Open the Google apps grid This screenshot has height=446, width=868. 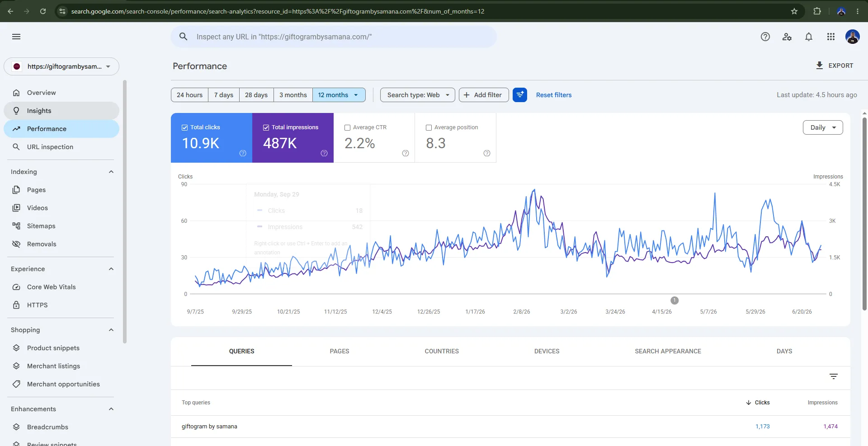click(831, 37)
